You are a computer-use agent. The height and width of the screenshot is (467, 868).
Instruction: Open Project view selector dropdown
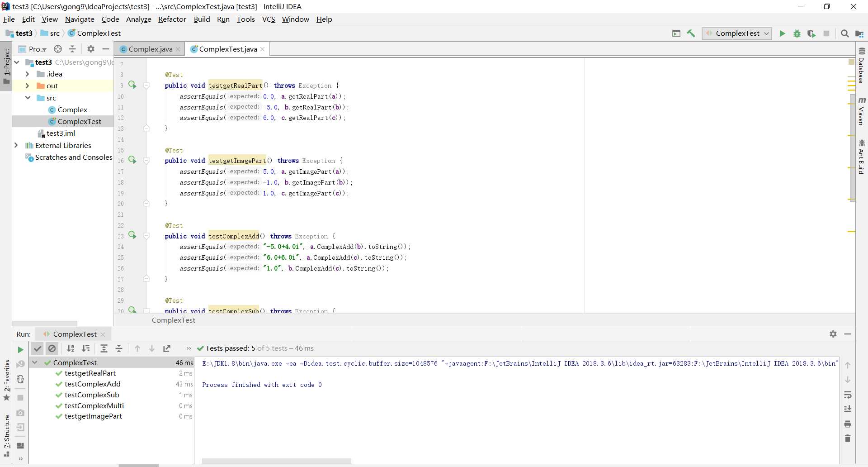33,49
